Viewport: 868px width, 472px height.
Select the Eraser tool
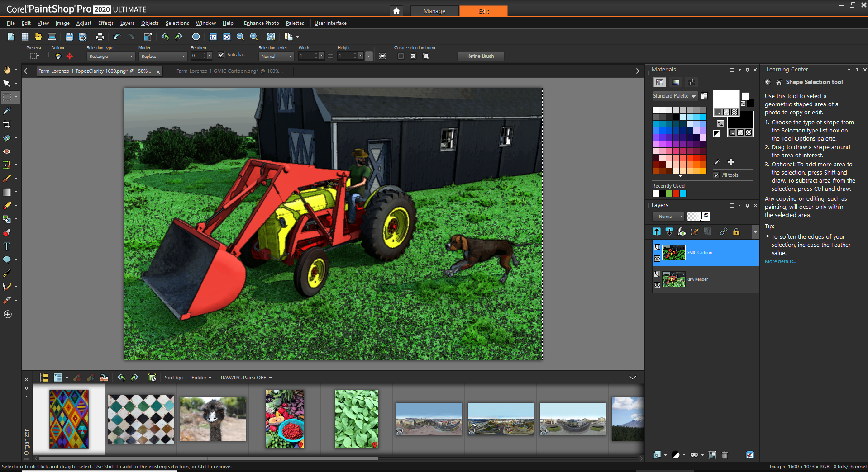[x=7, y=205]
